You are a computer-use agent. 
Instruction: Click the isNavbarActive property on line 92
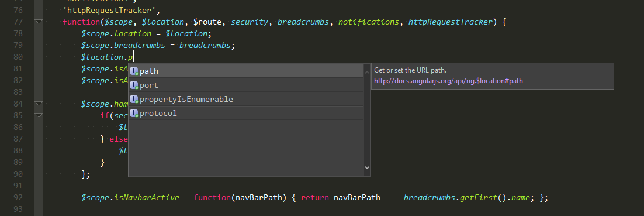click(x=147, y=197)
